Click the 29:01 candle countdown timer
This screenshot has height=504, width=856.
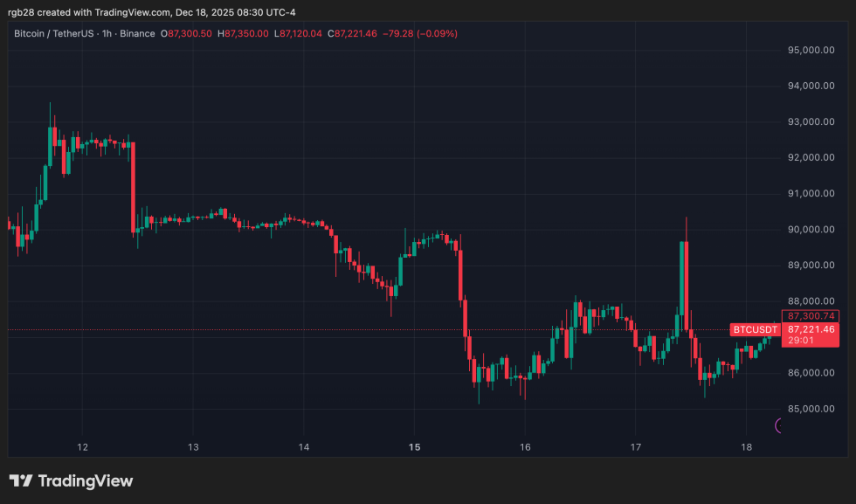click(x=799, y=342)
